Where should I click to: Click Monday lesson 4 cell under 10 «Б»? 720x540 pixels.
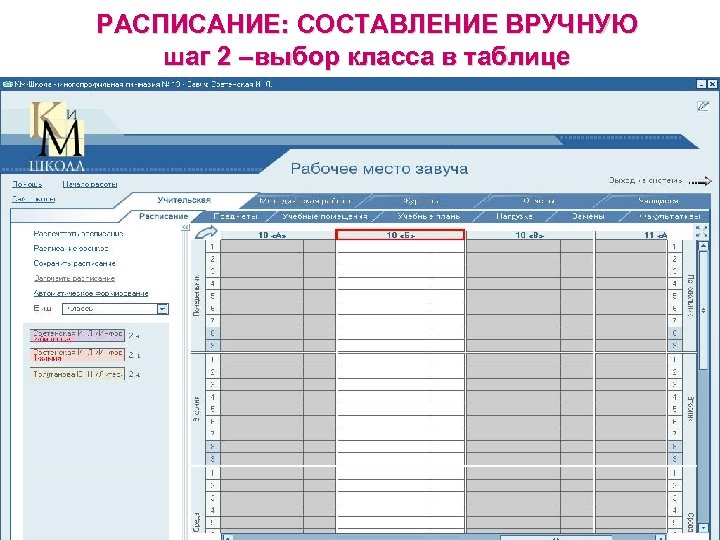click(x=400, y=283)
